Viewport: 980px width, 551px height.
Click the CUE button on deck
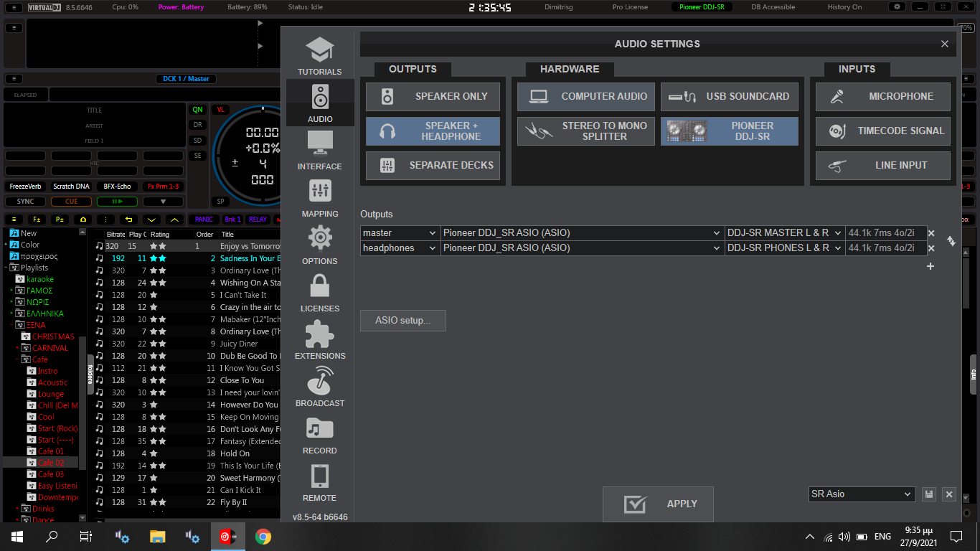pos(71,202)
